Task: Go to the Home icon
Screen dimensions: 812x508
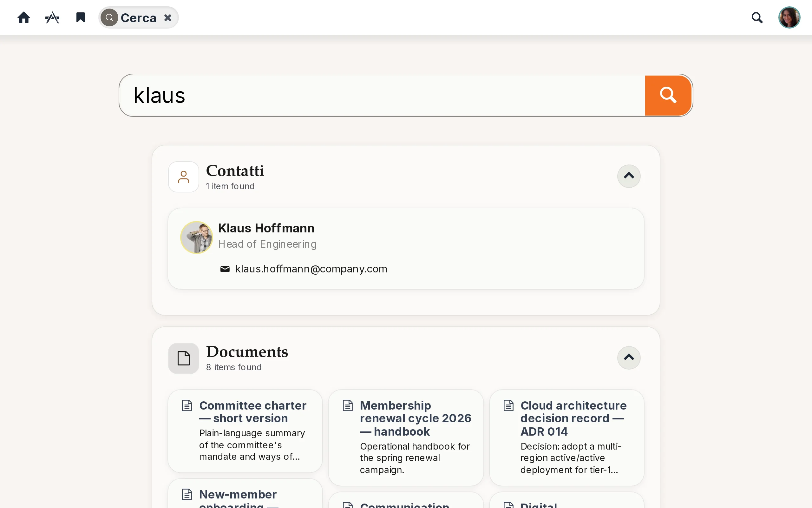Action: pyautogui.click(x=23, y=17)
